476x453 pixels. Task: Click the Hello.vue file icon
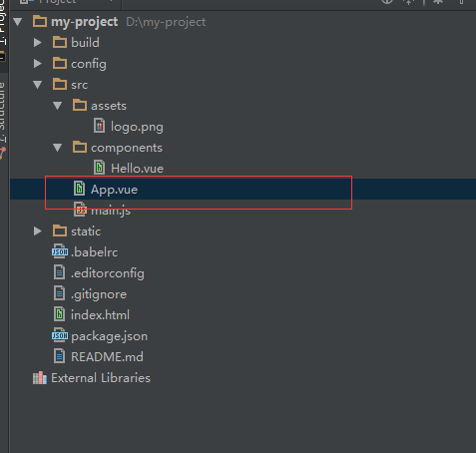pyautogui.click(x=99, y=168)
